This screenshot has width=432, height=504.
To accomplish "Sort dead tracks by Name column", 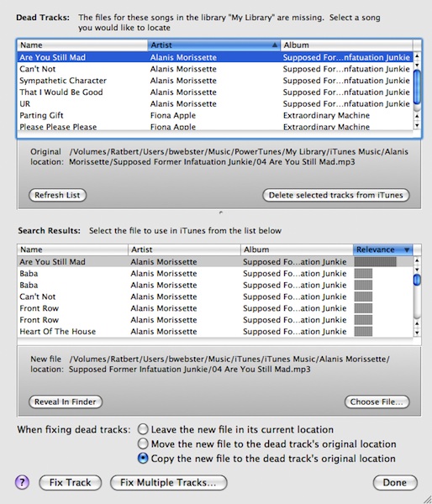I will (x=82, y=45).
